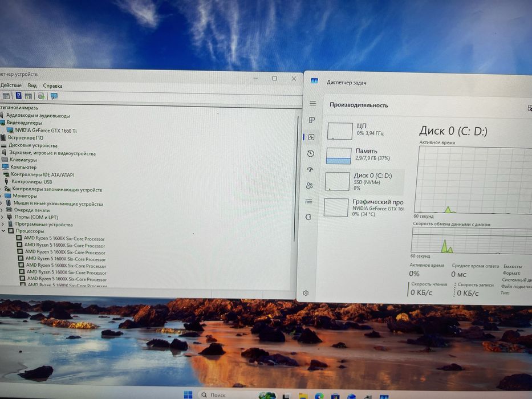
Task: Click the blue Help toolbar icon in Device Manager
Action: (x=19, y=96)
